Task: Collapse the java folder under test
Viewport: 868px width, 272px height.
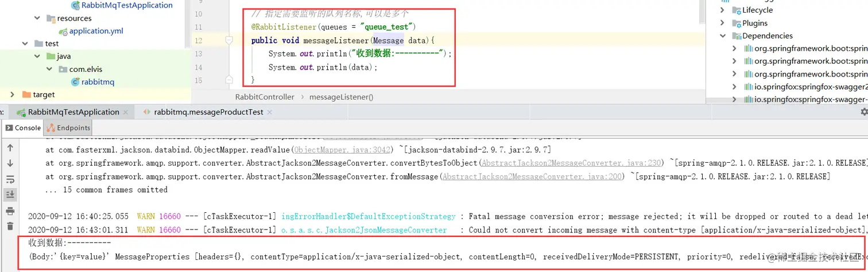Action: click(37, 56)
